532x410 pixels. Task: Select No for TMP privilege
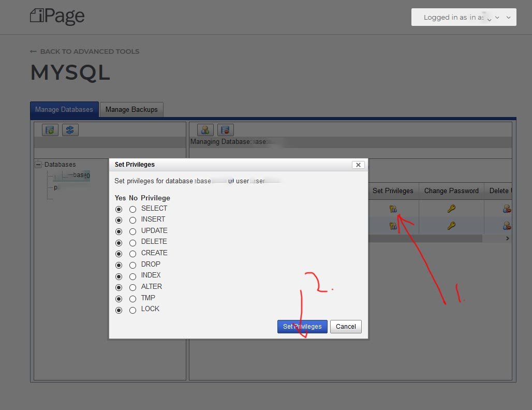(x=132, y=299)
